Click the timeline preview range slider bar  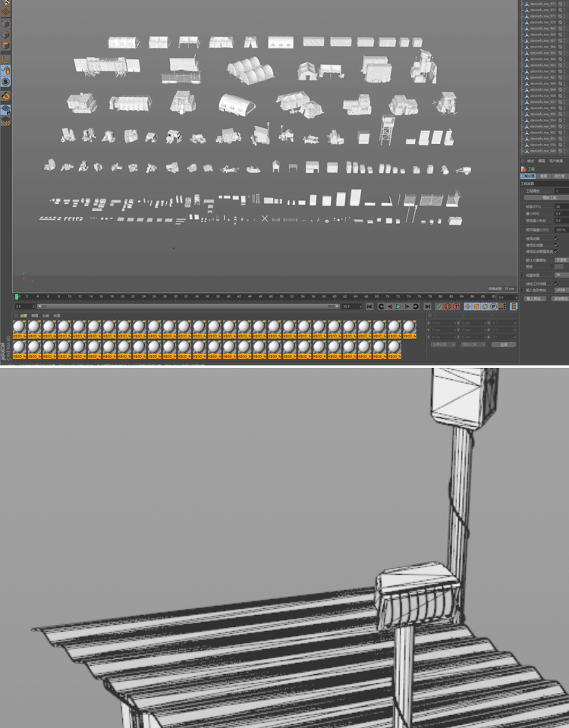point(188,306)
